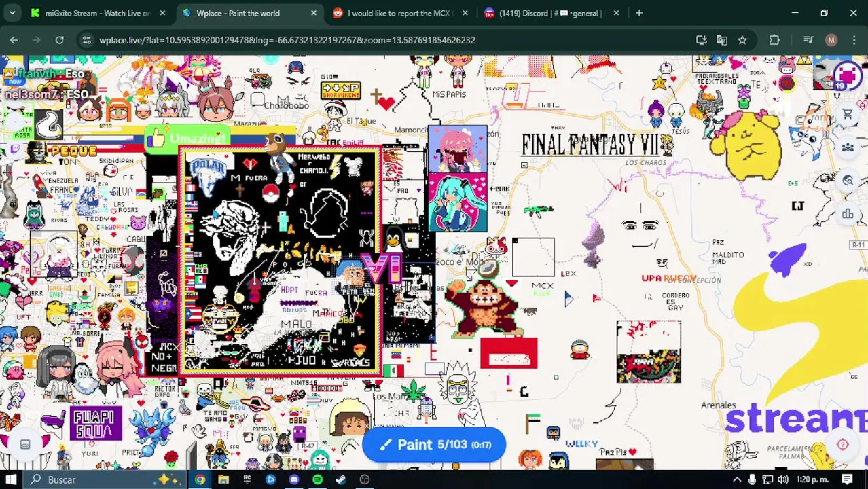The image size is (868, 489).
Task: Open the Wplace store cart icon
Action: coord(848,115)
